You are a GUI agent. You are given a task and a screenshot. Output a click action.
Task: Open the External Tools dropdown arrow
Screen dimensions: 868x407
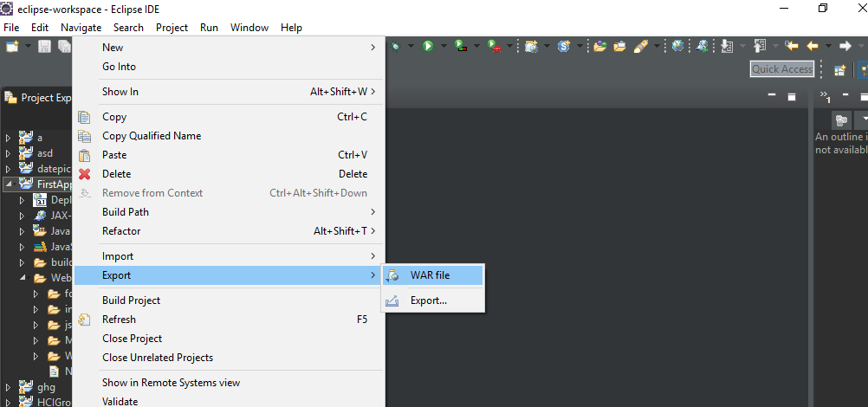click(509, 47)
